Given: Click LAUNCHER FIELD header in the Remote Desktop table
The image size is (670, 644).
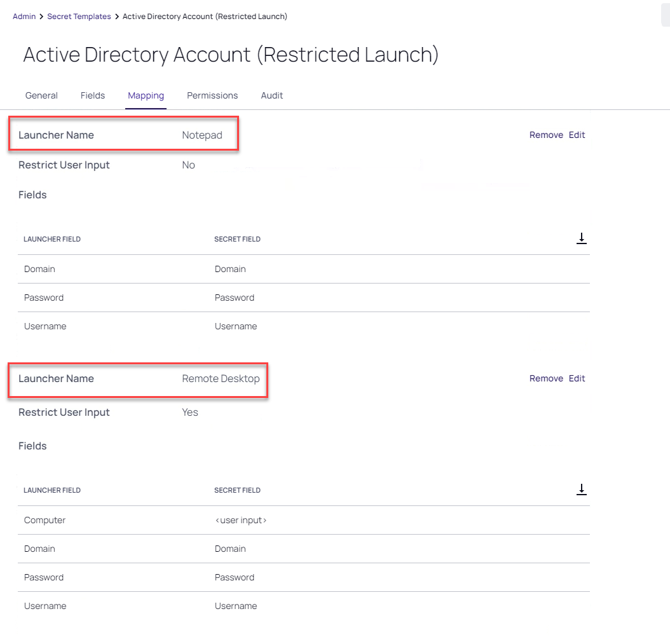Looking at the screenshot, I should tap(52, 491).
